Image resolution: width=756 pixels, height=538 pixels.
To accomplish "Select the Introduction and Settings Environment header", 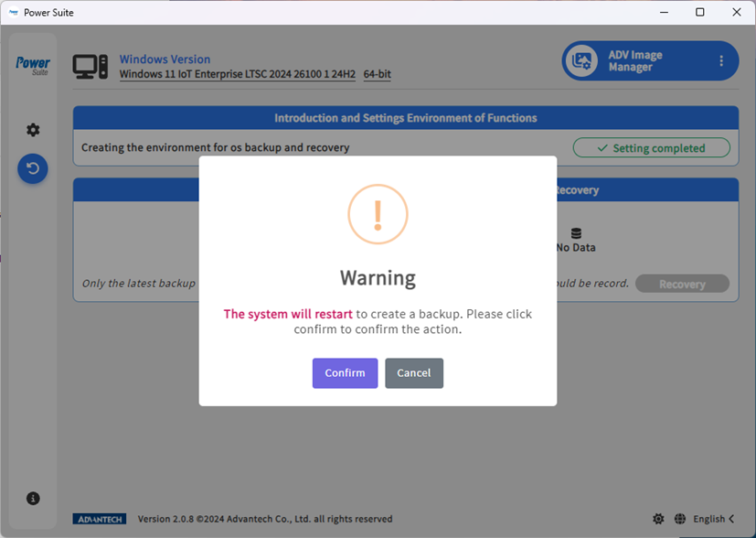I will [405, 118].
